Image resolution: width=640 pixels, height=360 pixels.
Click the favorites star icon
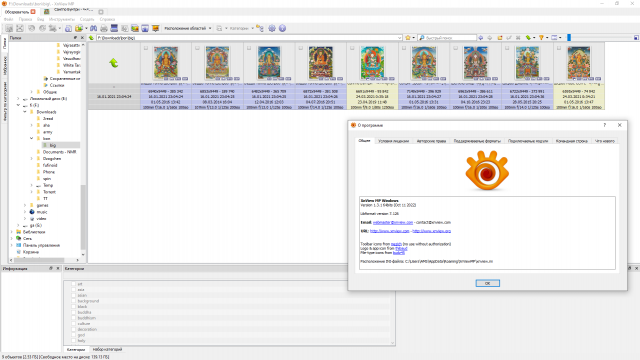(407, 38)
